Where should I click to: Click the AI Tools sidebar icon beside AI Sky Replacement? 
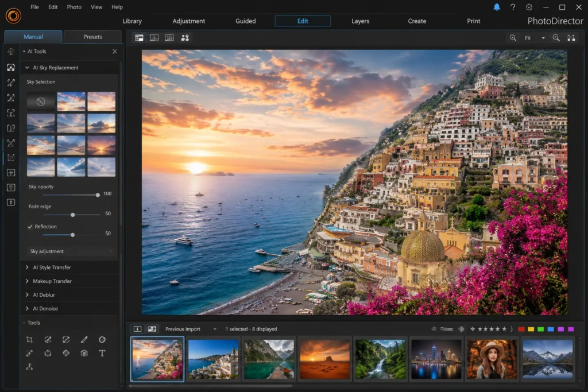pos(11,67)
